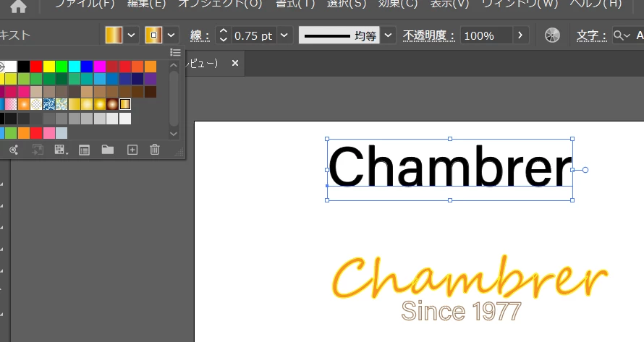644x342 pixels.
Task: Open the 効果(C) menu
Action: [x=397, y=4]
